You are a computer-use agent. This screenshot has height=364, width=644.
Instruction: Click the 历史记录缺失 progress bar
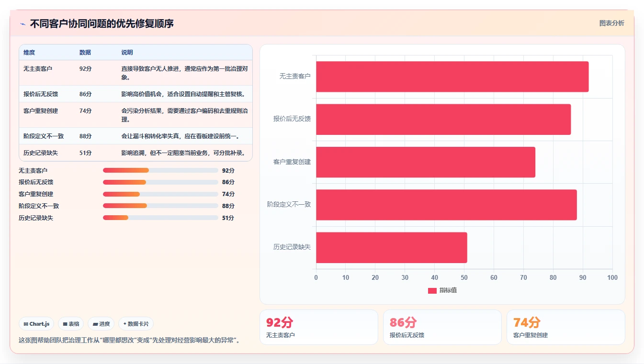tap(160, 218)
